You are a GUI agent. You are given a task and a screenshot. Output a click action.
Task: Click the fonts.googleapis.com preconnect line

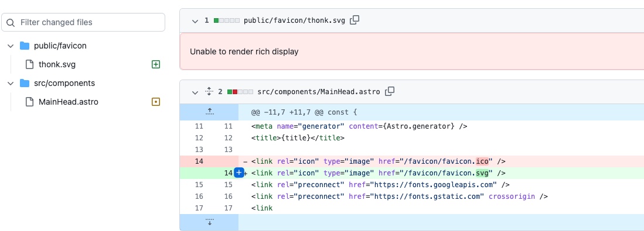pos(381,185)
